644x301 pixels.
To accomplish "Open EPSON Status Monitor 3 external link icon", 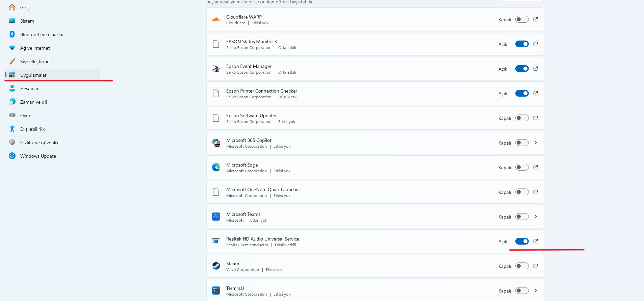I will click(536, 44).
